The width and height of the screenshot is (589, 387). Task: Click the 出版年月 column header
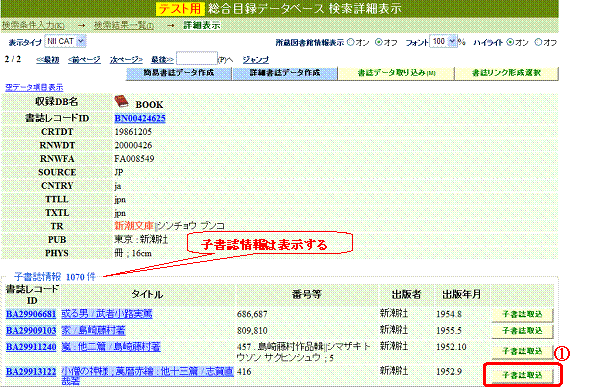click(x=461, y=294)
